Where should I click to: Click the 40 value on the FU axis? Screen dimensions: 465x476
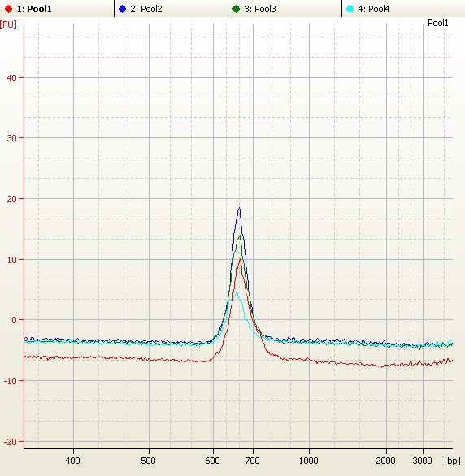tap(12, 78)
